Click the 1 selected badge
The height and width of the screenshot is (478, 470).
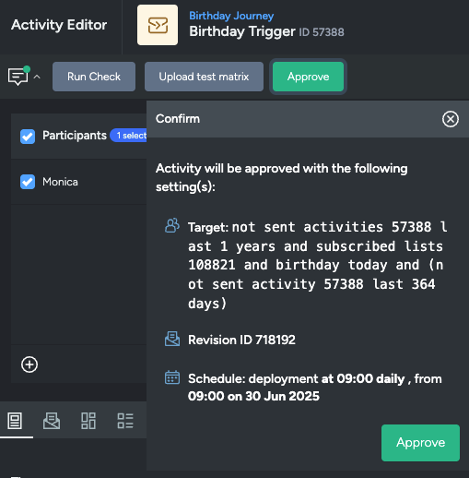click(x=129, y=135)
